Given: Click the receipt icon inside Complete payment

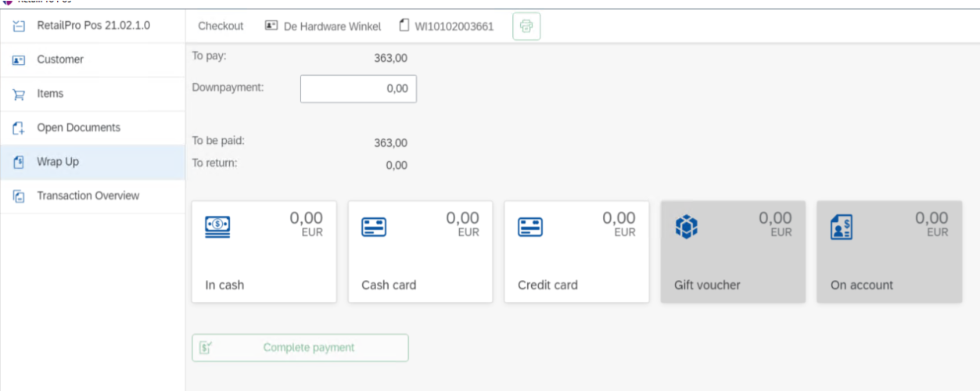Looking at the screenshot, I should tap(205, 348).
